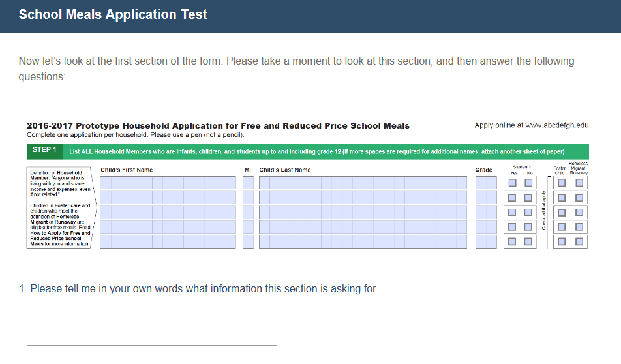Click the question 1 answer text box
This screenshot has height=364, width=621.
click(x=151, y=323)
